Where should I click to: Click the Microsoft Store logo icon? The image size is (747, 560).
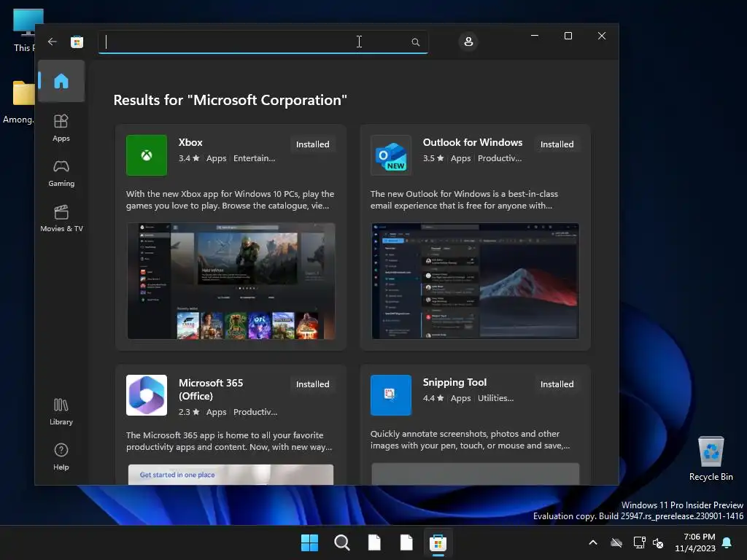tap(77, 42)
